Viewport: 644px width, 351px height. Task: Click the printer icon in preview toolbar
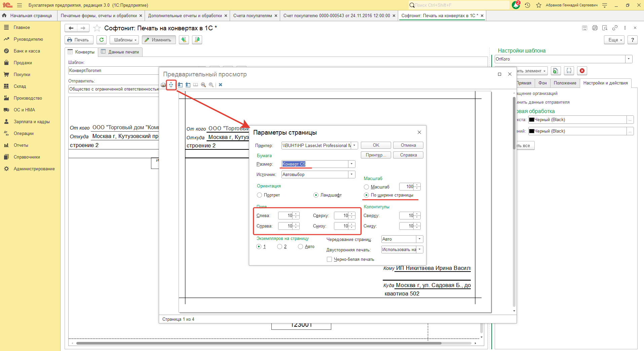(x=163, y=85)
